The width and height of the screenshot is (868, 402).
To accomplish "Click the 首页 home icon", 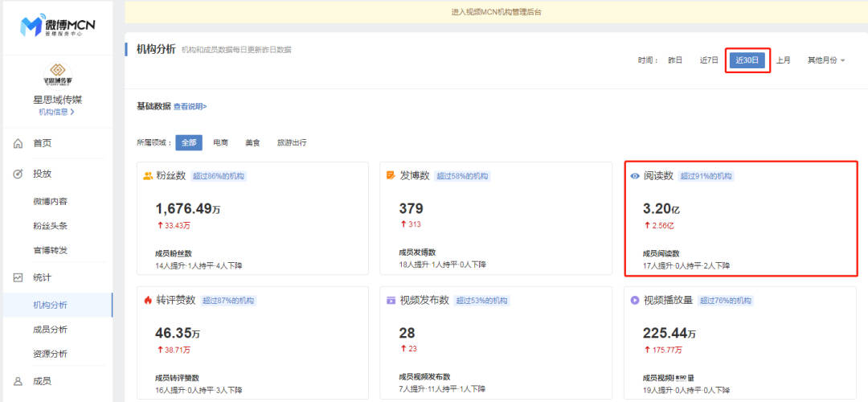I will [18, 143].
